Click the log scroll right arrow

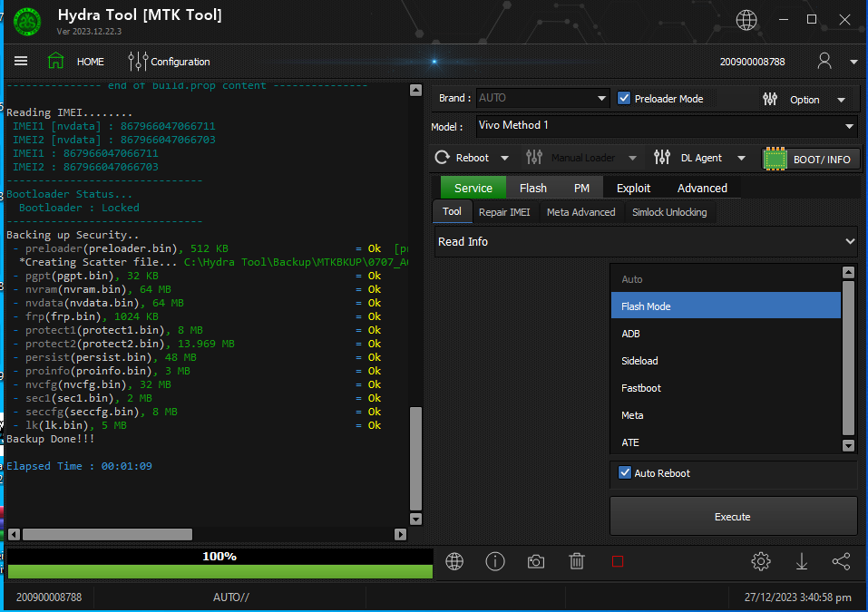[x=400, y=535]
